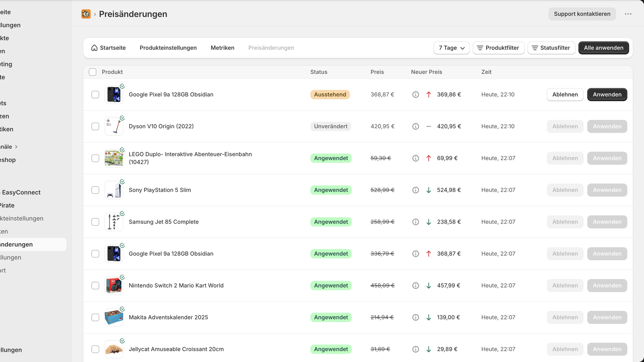Image resolution: width=644 pixels, height=362 pixels.
Task: Click info icon for Samsung Jet 85 Complete
Action: [416, 222]
